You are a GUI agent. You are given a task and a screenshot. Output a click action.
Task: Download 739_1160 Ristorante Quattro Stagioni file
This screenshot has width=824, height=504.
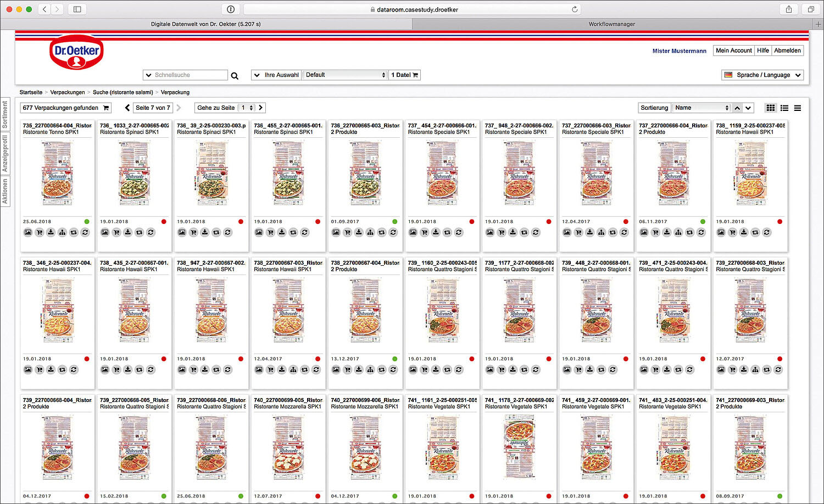436,369
